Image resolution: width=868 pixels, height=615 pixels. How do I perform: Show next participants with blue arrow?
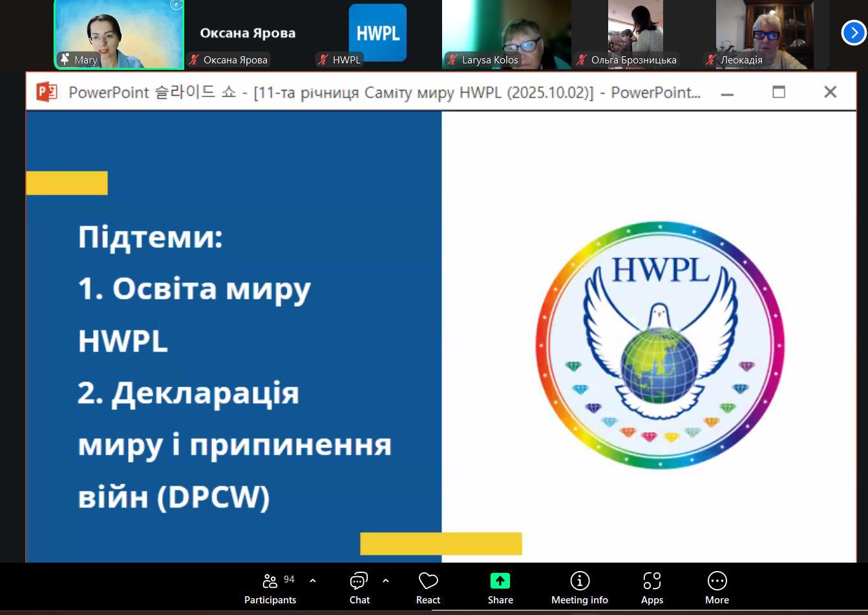[x=854, y=32]
